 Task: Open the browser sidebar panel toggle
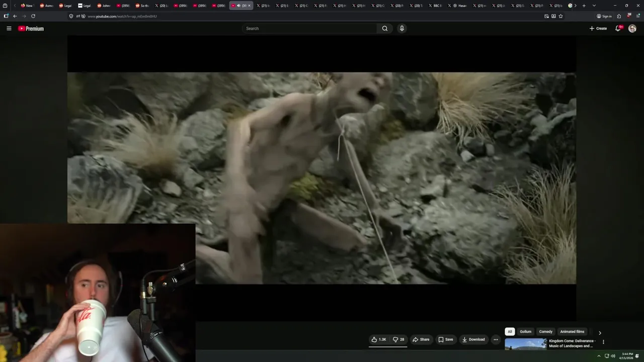pos(6,16)
